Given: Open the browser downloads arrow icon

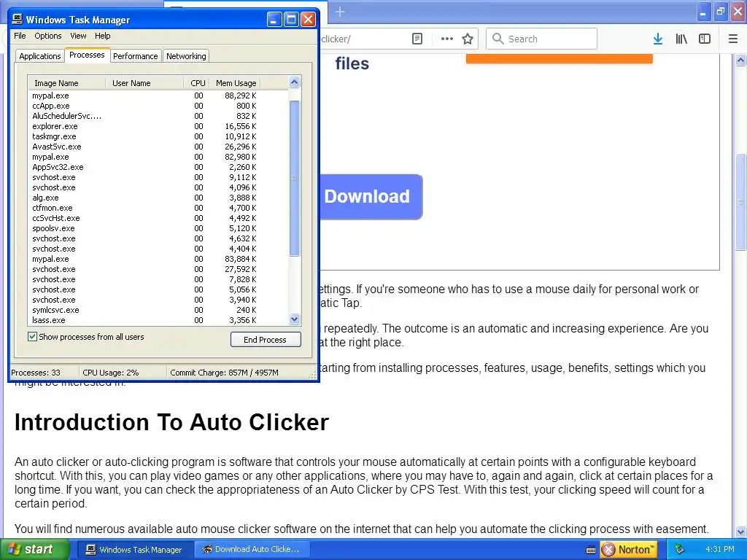Looking at the screenshot, I should tap(657, 39).
